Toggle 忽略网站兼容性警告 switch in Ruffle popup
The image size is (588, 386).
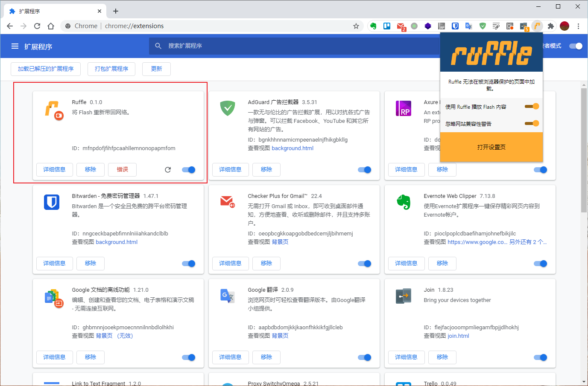(532, 123)
